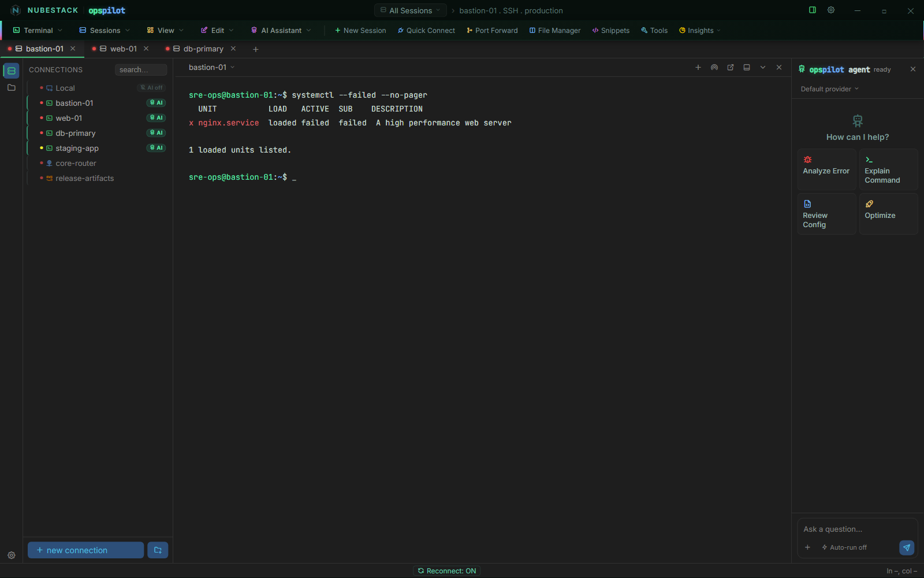Viewport: 924px width, 578px height.
Task: Click the Review Config card
Action: (826, 214)
